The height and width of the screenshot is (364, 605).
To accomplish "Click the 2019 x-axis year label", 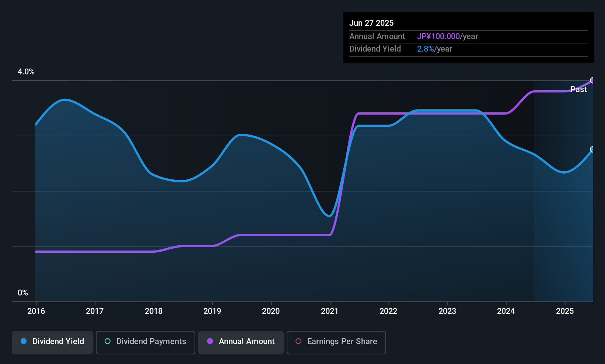I will (212, 311).
